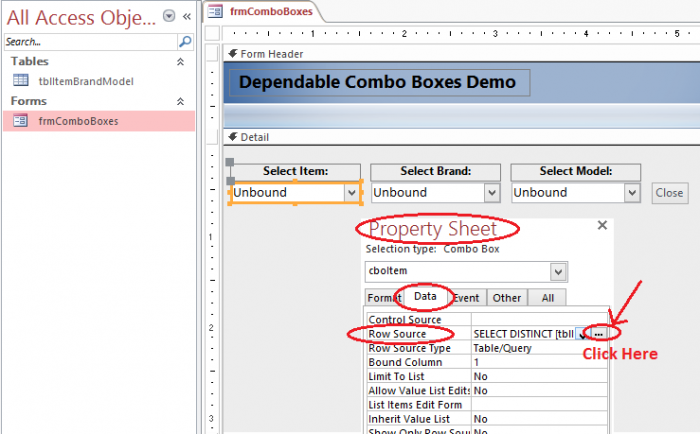Collapse the Forms group
Image resolution: width=700 pixels, height=434 pixels.
click(x=181, y=102)
